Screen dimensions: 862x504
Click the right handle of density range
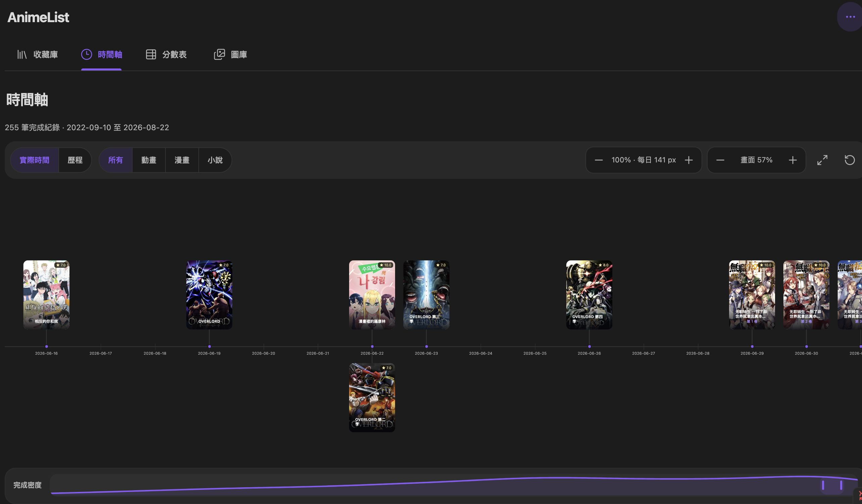coord(841,485)
